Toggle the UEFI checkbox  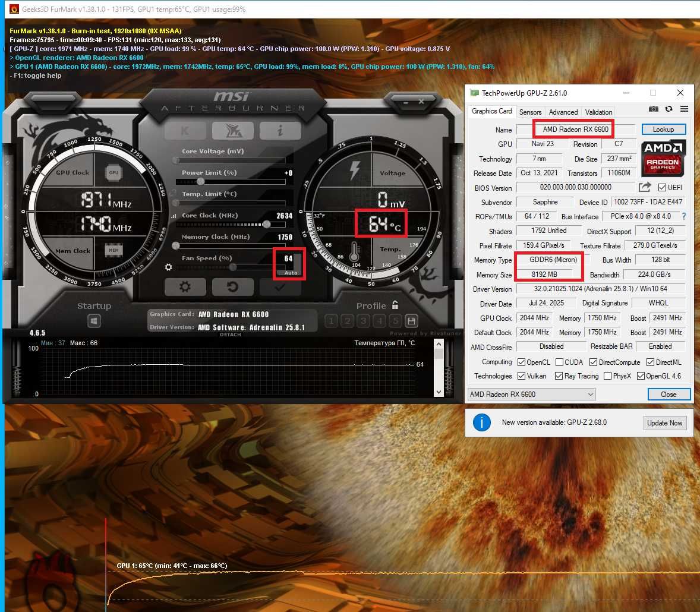[x=662, y=188]
